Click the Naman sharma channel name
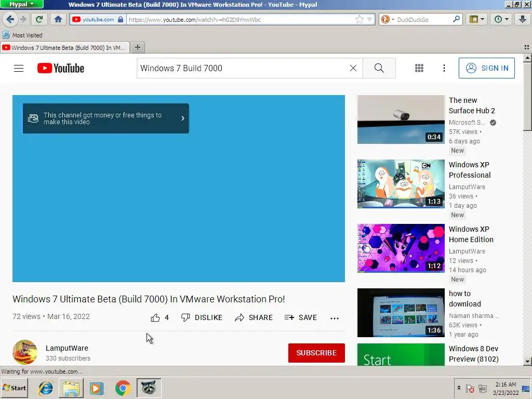Image resolution: width=532 pixels, height=399 pixels. [474, 316]
